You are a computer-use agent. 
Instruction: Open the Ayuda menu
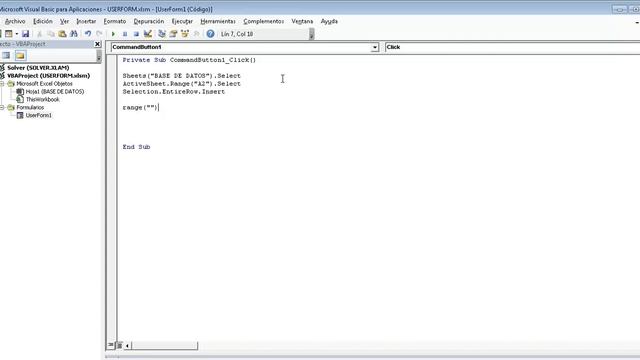click(329, 21)
